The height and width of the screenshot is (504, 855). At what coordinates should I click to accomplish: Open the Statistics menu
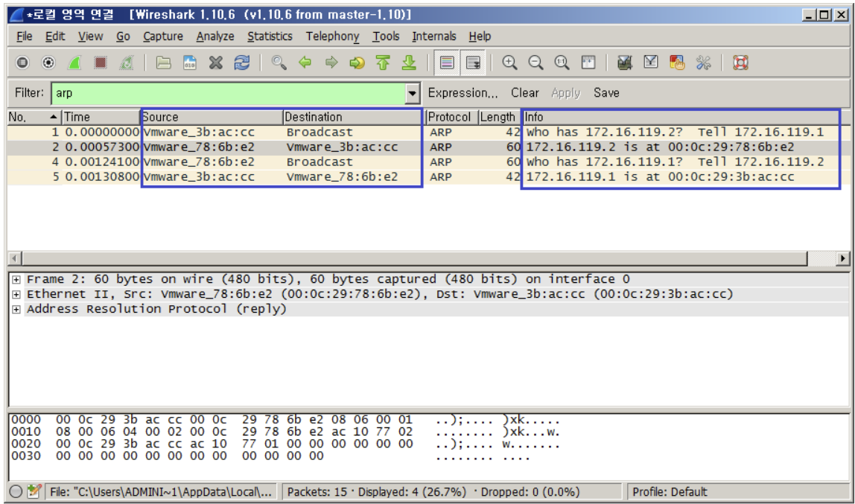pyautogui.click(x=270, y=36)
